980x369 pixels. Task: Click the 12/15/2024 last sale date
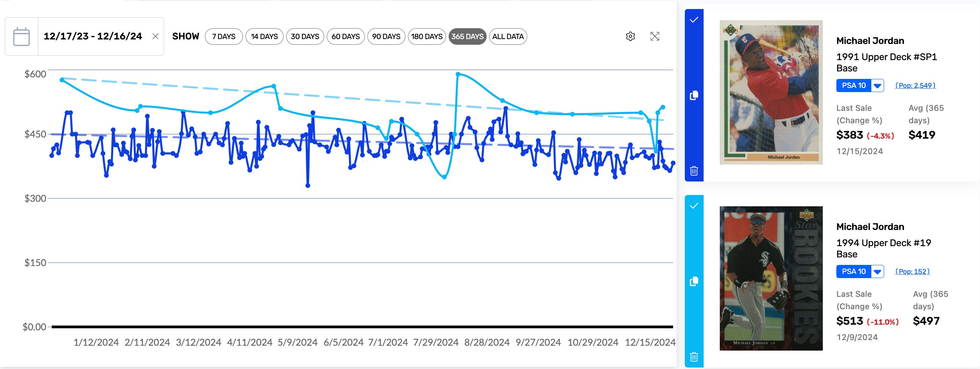pos(859,151)
